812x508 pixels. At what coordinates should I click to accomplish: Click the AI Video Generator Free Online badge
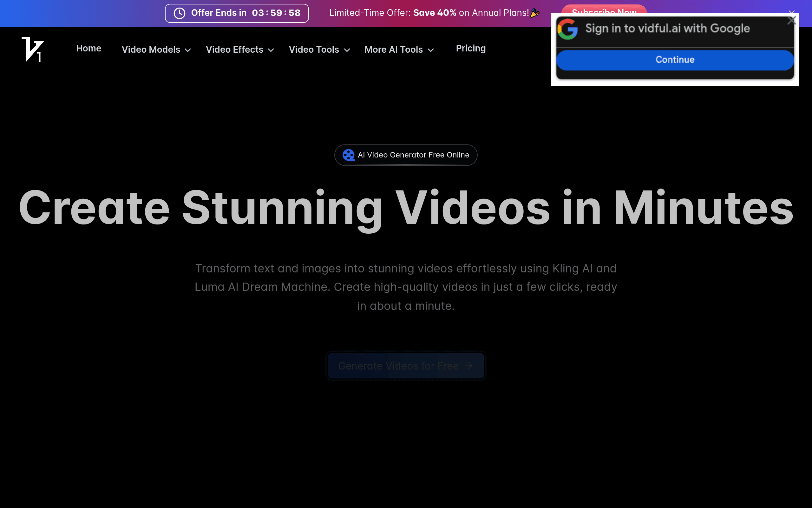tap(406, 155)
